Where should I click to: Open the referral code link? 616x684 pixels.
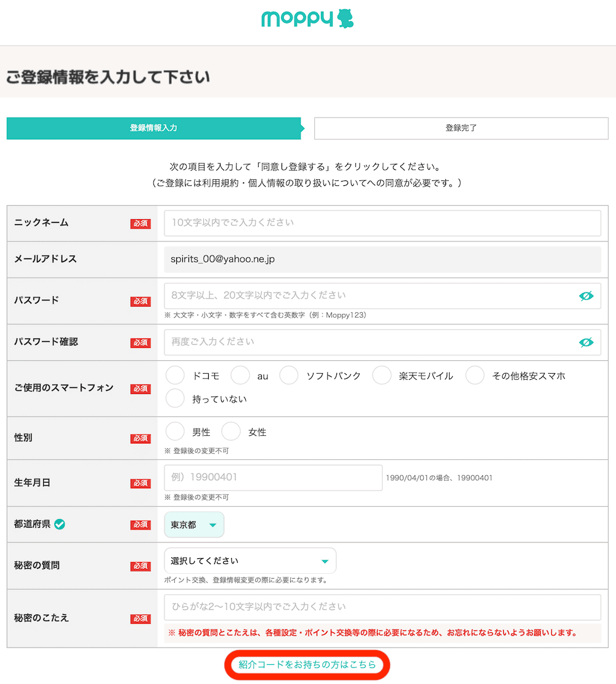tap(308, 666)
